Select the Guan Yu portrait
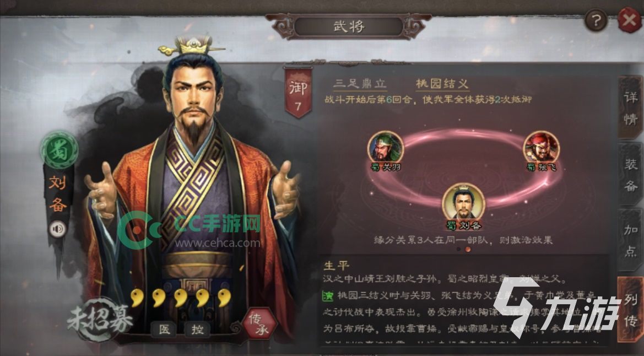This screenshot has width=644, height=356. click(x=385, y=148)
